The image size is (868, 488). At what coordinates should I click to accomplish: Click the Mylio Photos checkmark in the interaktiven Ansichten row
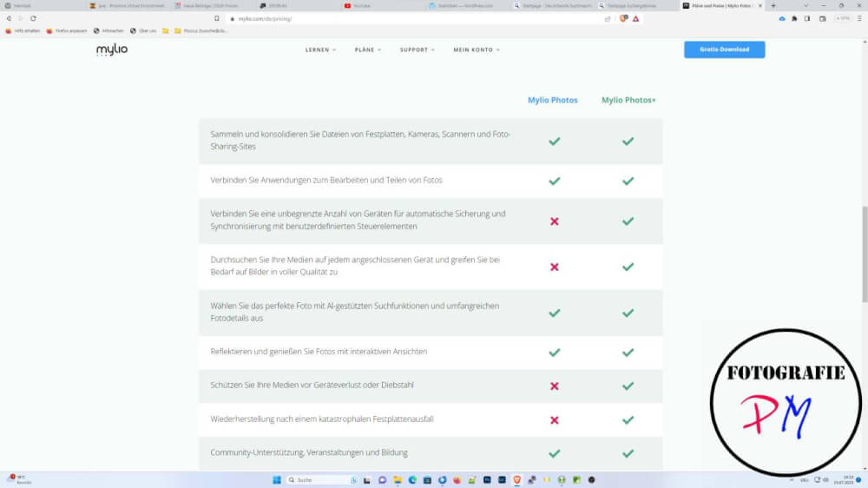[x=554, y=353]
